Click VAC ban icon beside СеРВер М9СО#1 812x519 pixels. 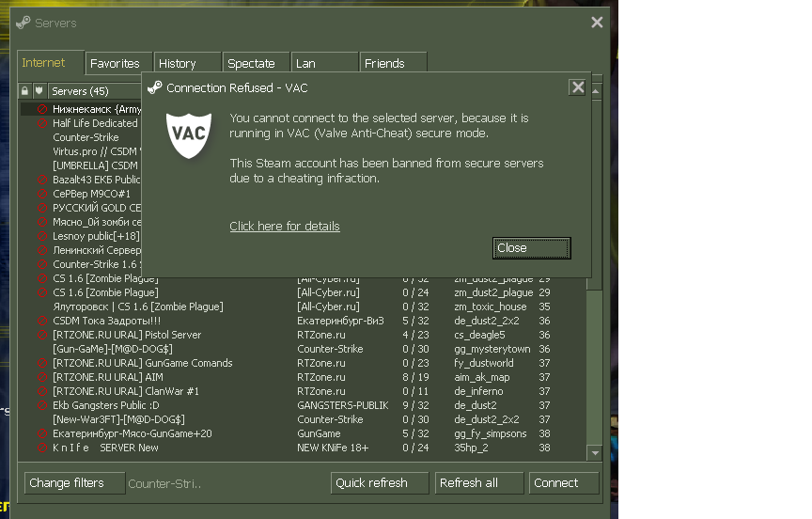pyautogui.click(x=42, y=194)
